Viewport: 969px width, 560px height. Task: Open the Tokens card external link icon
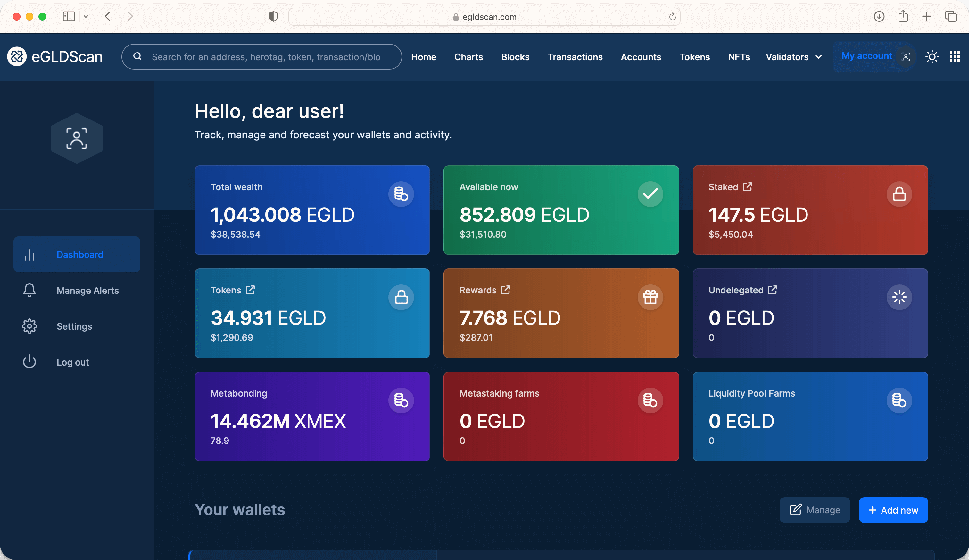[x=250, y=290]
